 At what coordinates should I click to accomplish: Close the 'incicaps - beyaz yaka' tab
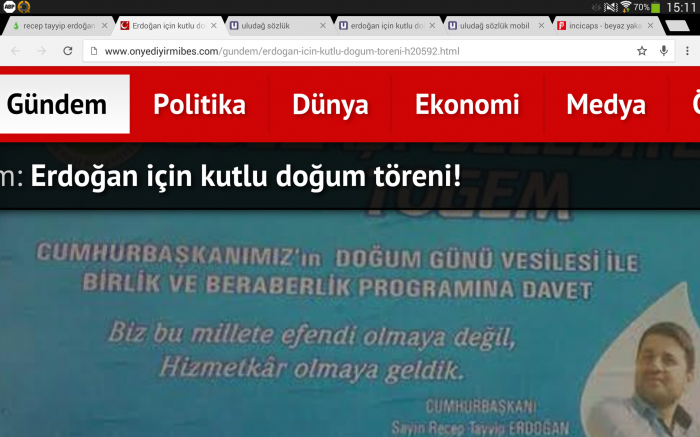(650, 25)
